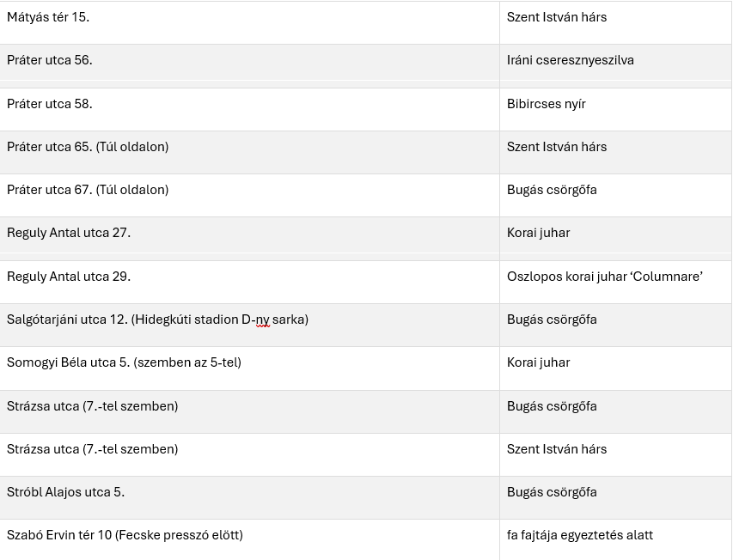Click Korai juhar beside Reguly Antal utca 27.
Image resolution: width=733 pixels, height=560 pixels.
coord(539,233)
